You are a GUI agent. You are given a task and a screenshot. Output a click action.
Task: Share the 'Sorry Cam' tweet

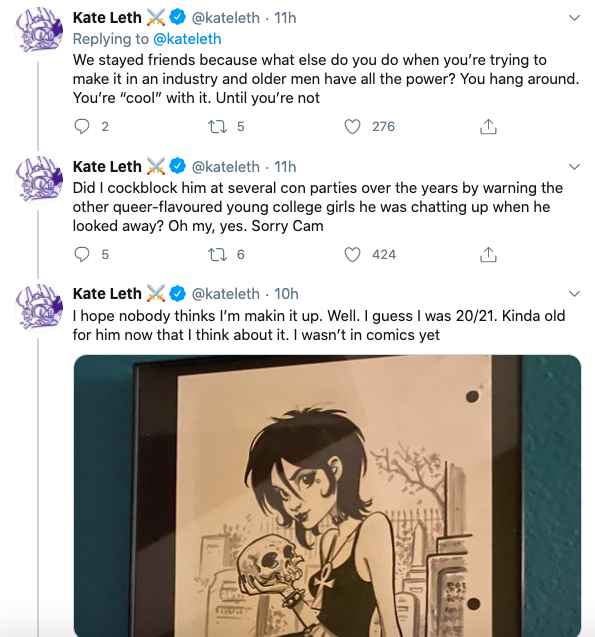tap(488, 255)
